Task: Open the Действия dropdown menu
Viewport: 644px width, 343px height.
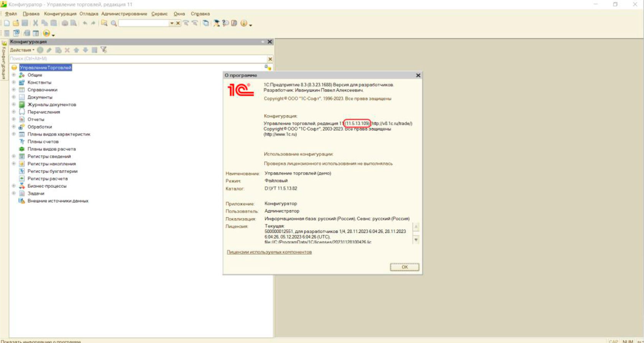Action: tap(22, 50)
